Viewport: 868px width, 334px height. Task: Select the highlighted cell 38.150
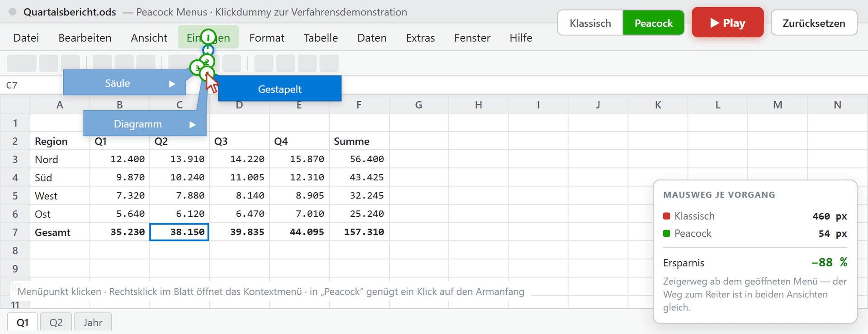point(179,232)
